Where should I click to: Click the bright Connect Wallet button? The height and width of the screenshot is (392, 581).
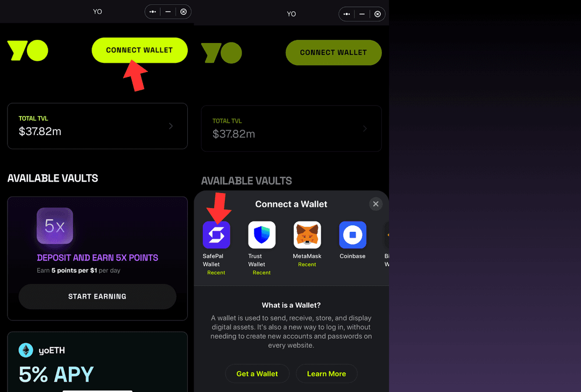coord(140,50)
